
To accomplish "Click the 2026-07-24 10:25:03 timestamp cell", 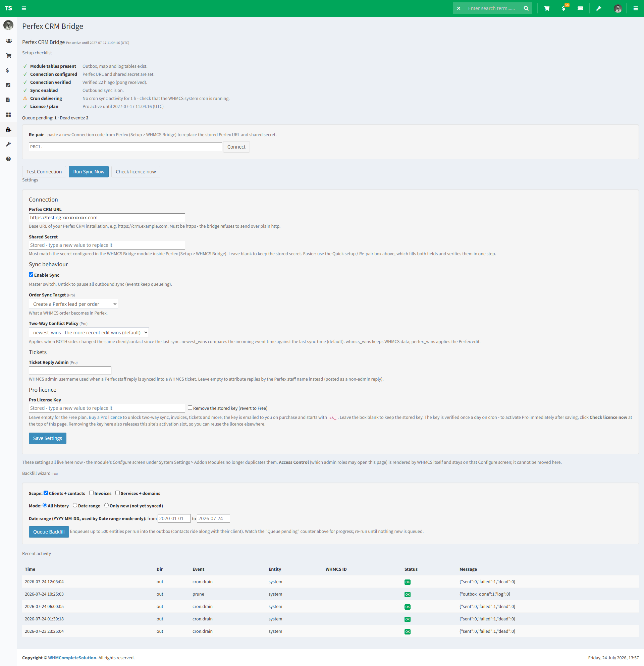I will 44,594.
